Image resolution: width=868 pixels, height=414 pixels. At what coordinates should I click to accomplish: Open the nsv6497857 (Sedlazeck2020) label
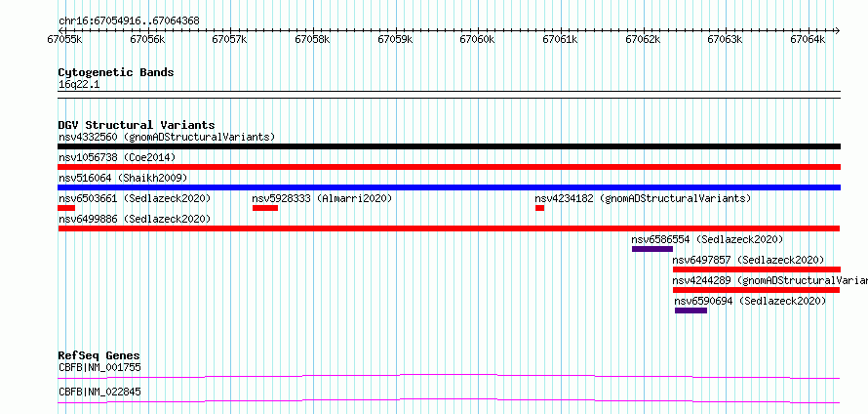[748, 260]
